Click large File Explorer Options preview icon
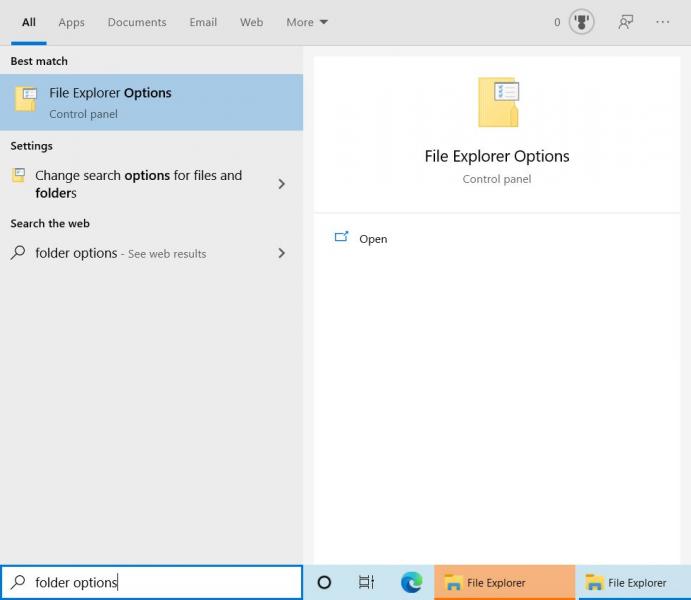 (497, 103)
